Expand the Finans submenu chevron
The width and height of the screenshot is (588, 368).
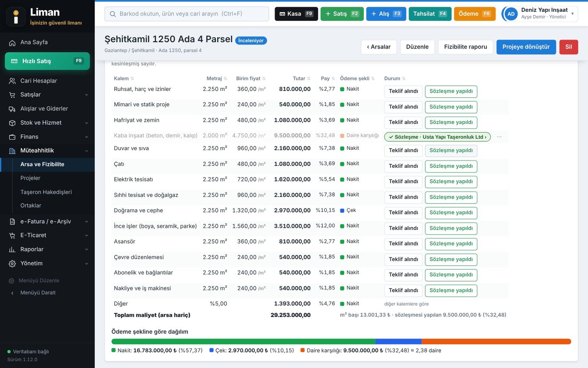click(x=87, y=137)
